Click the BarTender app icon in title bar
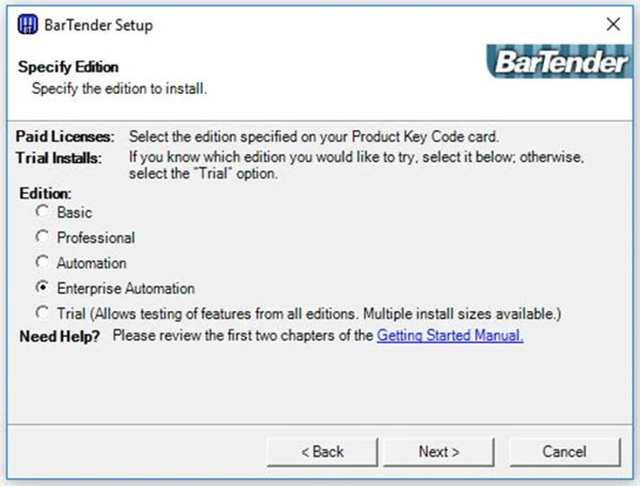 coord(28,24)
